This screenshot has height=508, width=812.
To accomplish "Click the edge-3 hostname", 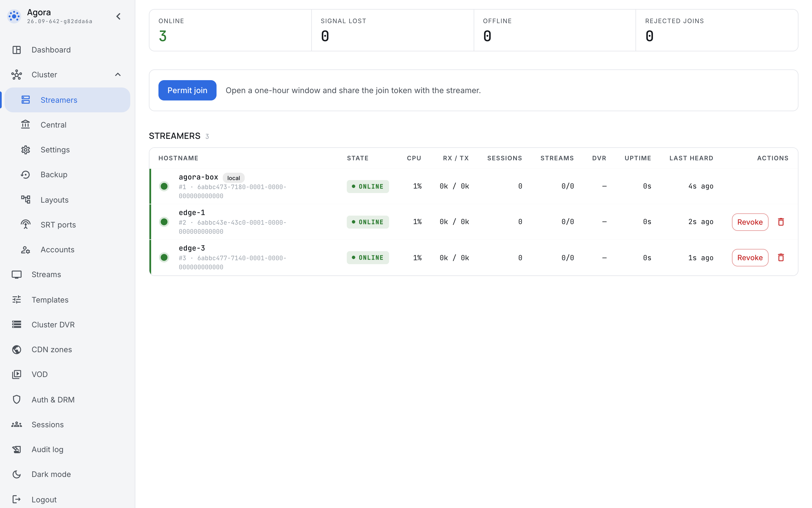I will pyautogui.click(x=192, y=248).
